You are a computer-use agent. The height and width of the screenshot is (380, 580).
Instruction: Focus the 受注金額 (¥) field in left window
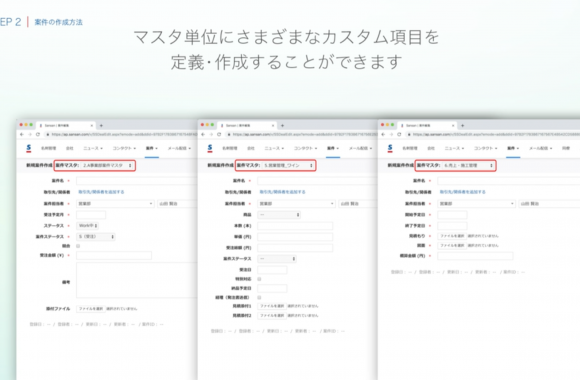click(x=114, y=255)
